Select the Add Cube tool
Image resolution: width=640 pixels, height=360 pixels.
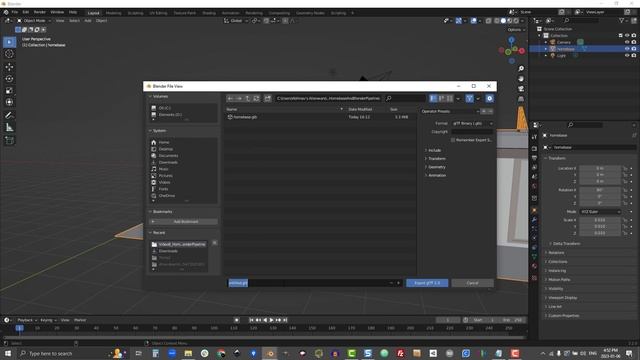pos(9,141)
